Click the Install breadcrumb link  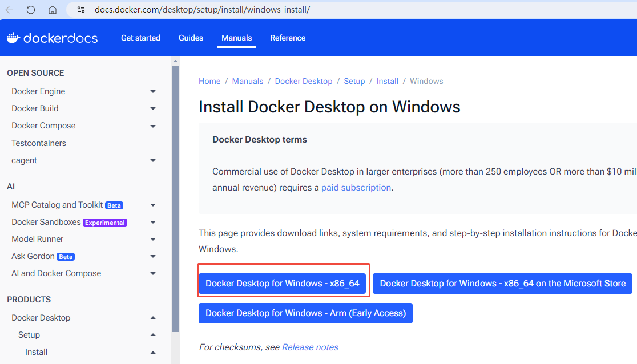coord(387,81)
